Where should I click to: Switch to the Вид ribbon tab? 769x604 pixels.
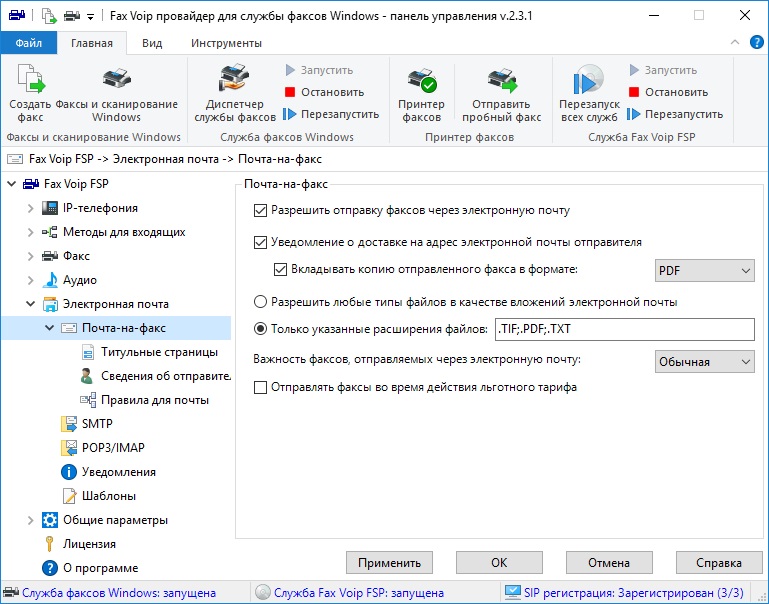pos(152,43)
